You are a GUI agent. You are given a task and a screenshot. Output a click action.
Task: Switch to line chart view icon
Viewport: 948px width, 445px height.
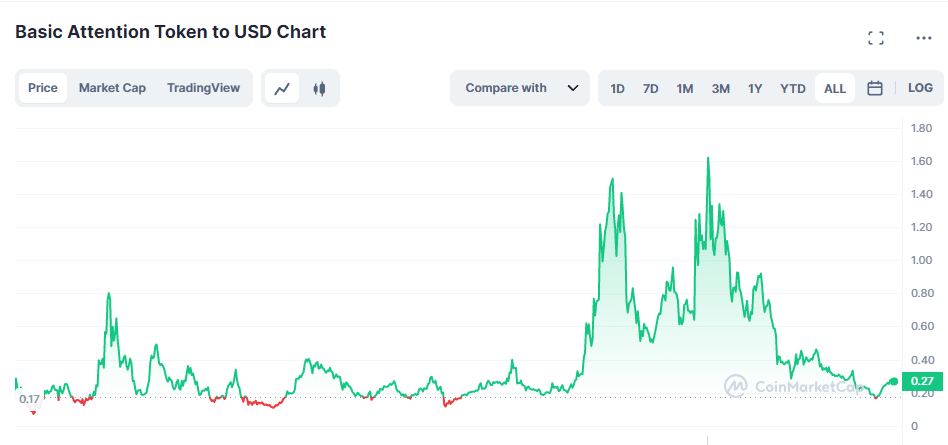(x=282, y=88)
